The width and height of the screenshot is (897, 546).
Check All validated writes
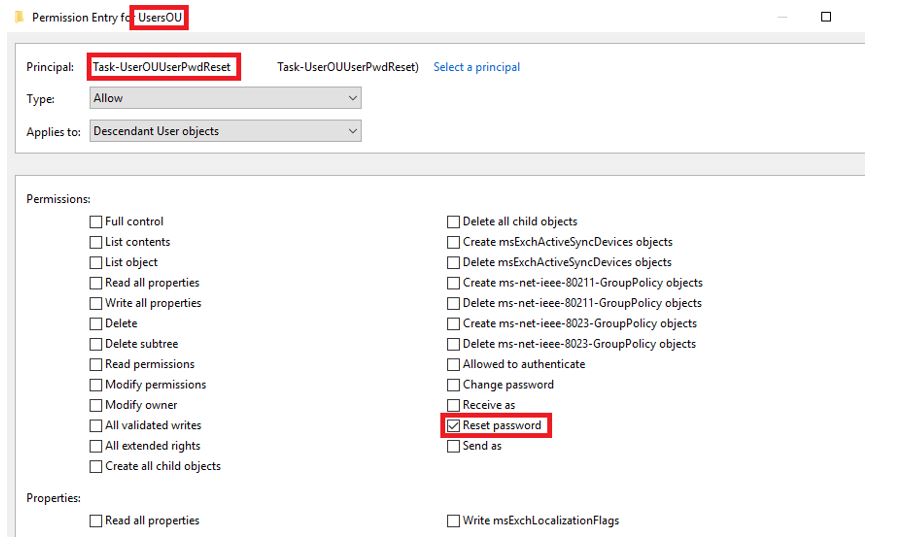tap(96, 425)
